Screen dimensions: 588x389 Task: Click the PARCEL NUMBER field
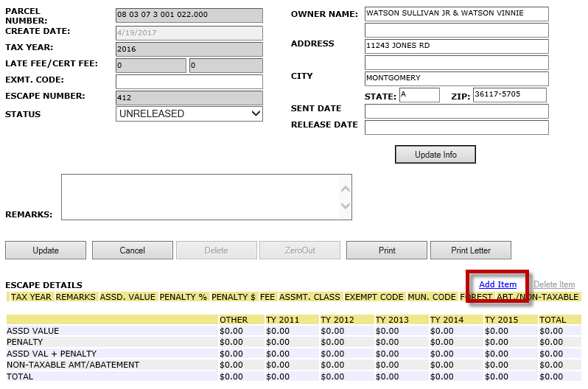coord(189,15)
